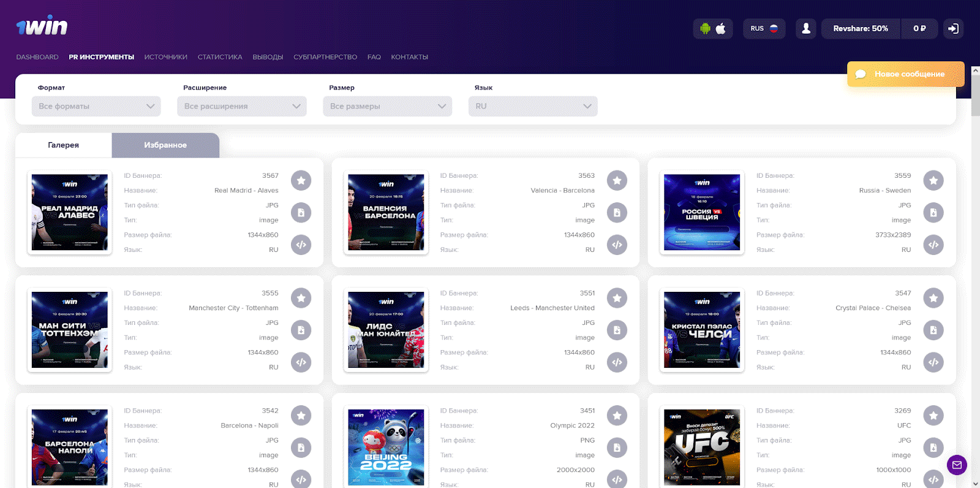
Task: Open СУБПАРТНЕРСТВО menu item
Action: pos(325,57)
